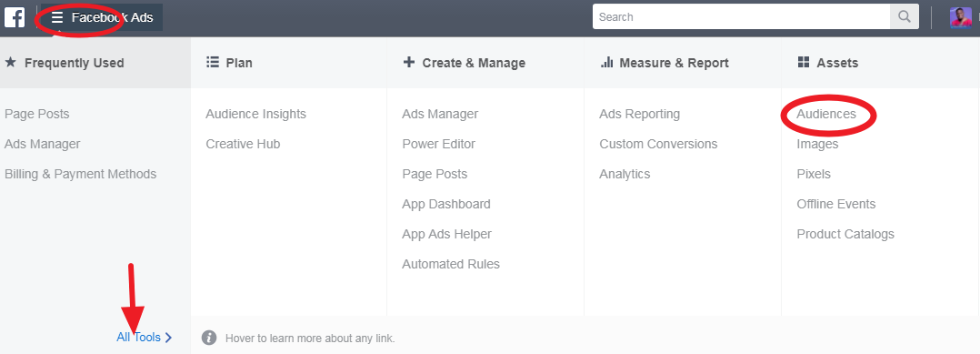Image resolution: width=980 pixels, height=354 pixels.
Task: Open Analytics
Action: [x=625, y=174]
